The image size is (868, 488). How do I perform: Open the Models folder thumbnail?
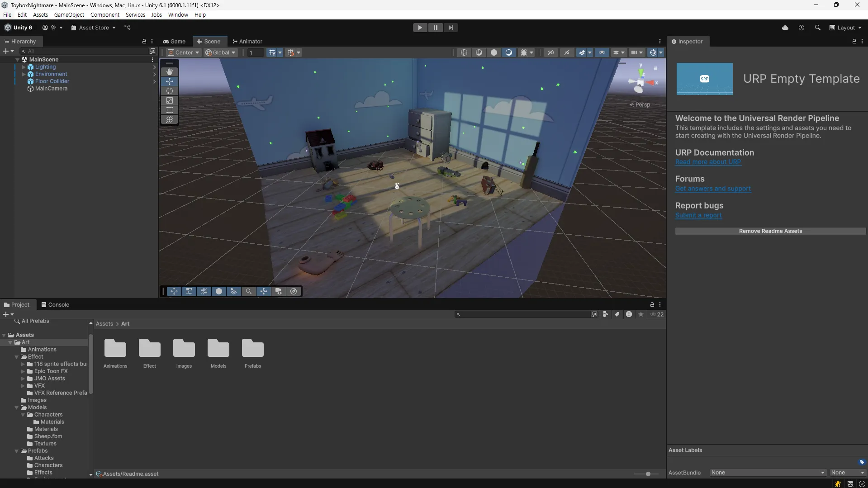[x=218, y=353]
